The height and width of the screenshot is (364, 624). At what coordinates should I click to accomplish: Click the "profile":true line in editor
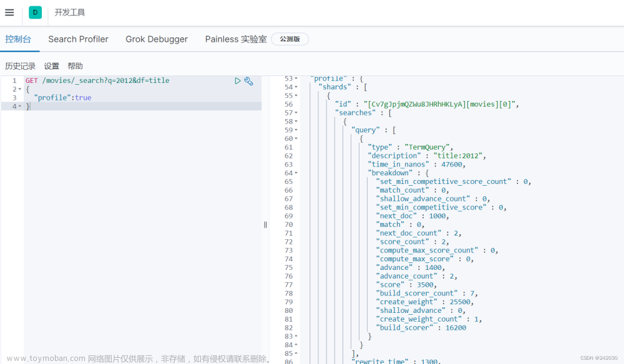[62, 98]
